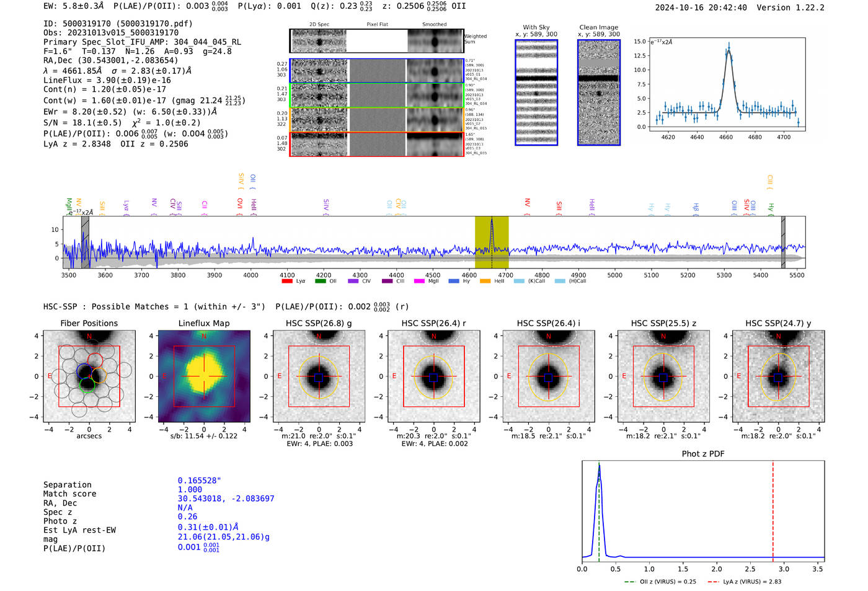Select the HSC SSP(26.8) g cutout
868x591 pixels.
pyautogui.click(x=319, y=376)
